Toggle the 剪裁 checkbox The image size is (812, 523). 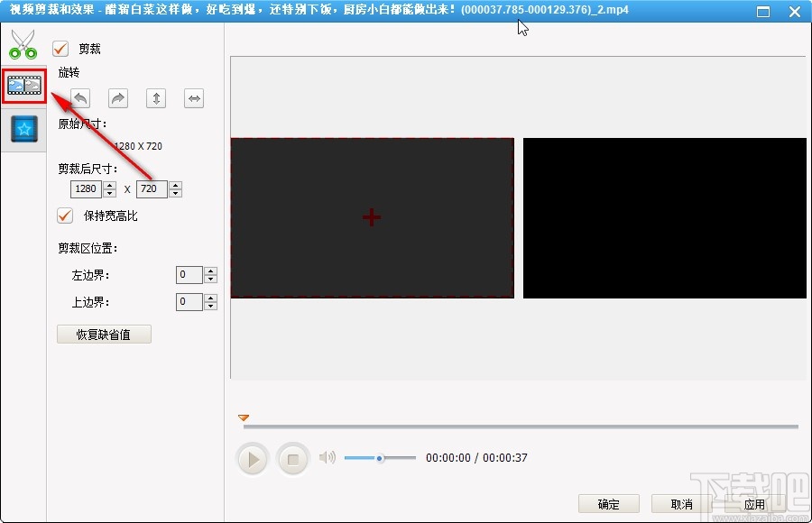tap(60, 49)
